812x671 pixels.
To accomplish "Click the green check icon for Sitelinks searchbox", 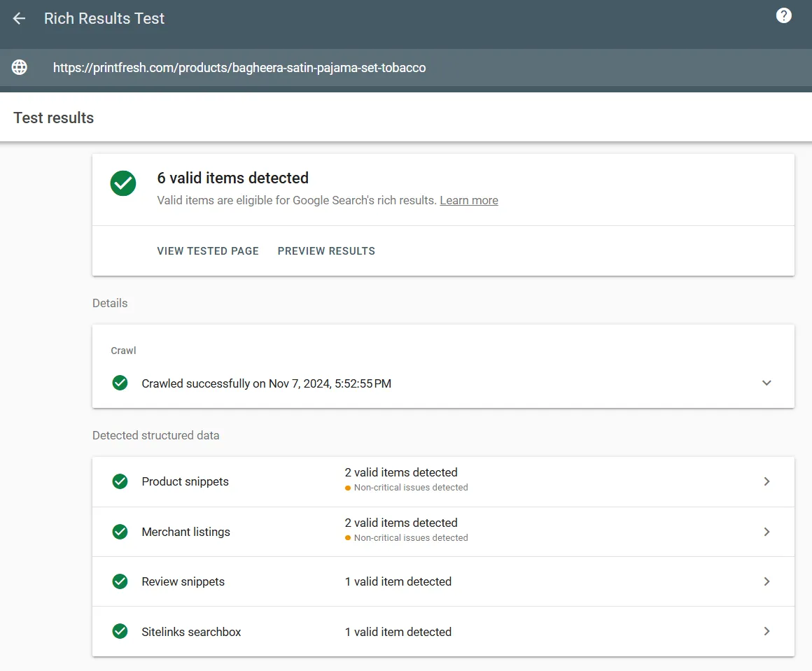I will coord(120,631).
